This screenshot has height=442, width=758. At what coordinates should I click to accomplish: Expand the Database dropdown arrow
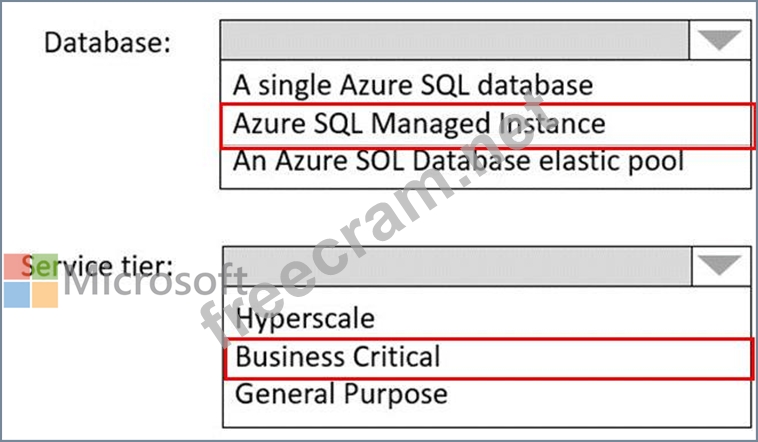tap(720, 41)
